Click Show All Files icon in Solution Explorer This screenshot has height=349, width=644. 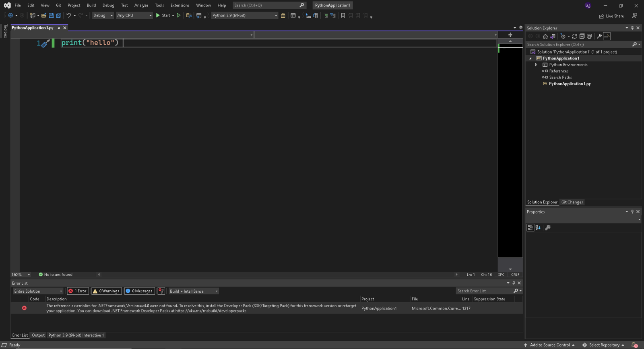[x=589, y=36]
